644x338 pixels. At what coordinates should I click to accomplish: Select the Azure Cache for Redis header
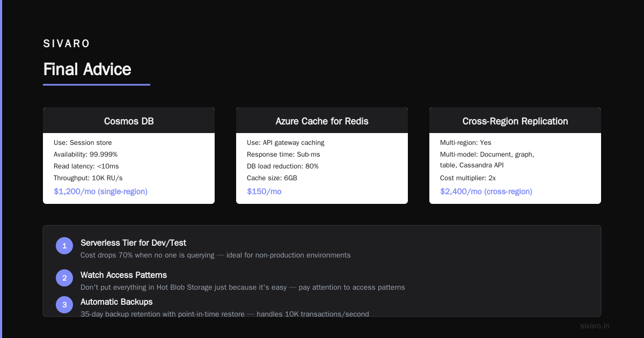click(x=322, y=121)
